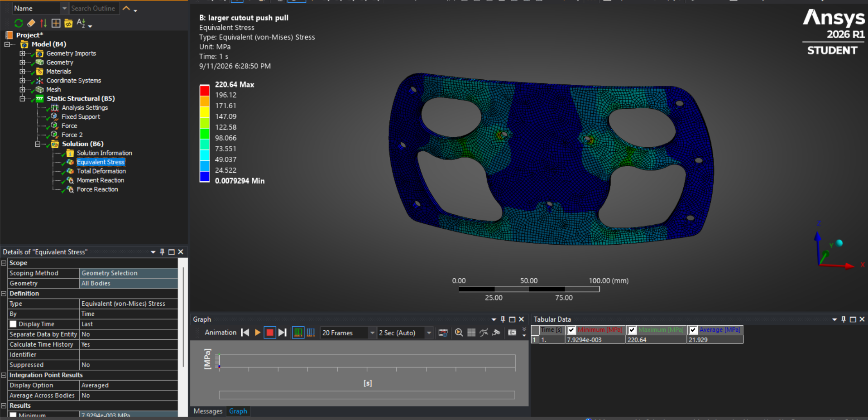The height and width of the screenshot is (420, 868).
Task: Go to previous frame in Animation toolbar
Action: point(245,333)
